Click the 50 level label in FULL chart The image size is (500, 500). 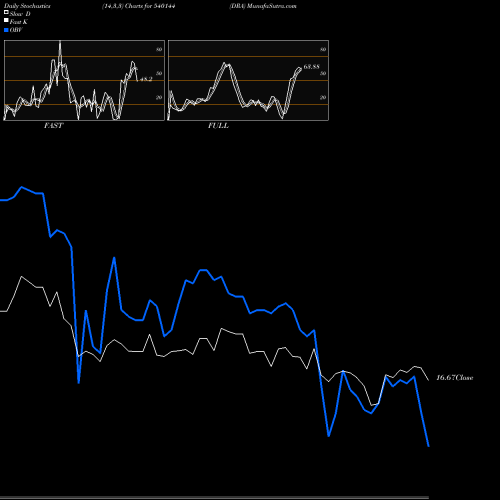pyautogui.click(x=323, y=73)
